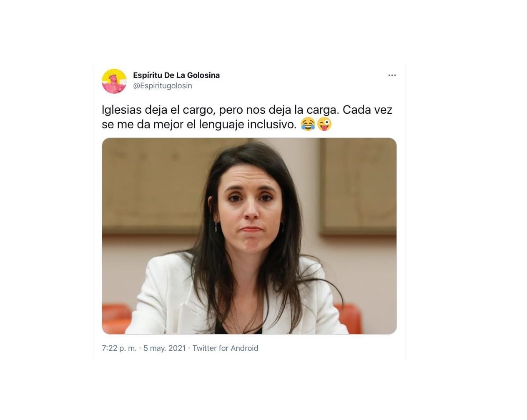The image size is (527, 420).
Task: Click the Espíritu De La Golosina avatar
Action: point(114,81)
